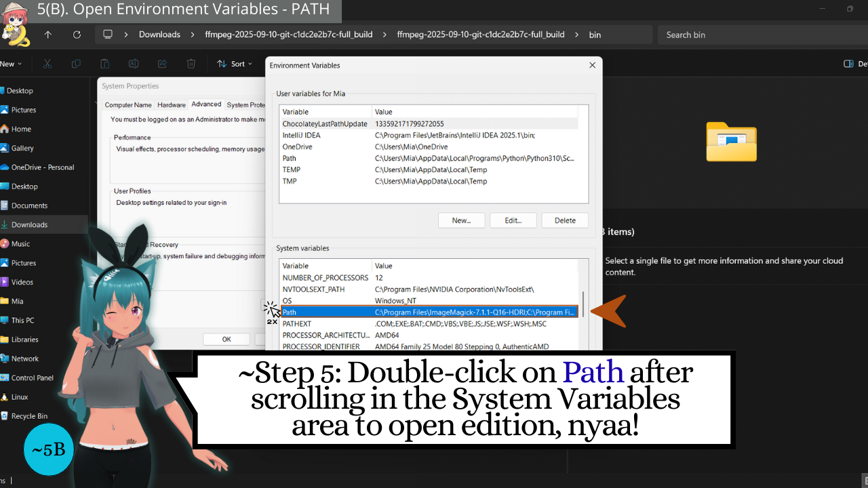Viewport: 868px width, 488px height.
Task: Select Path in System variables list
Action: (x=429, y=312)
